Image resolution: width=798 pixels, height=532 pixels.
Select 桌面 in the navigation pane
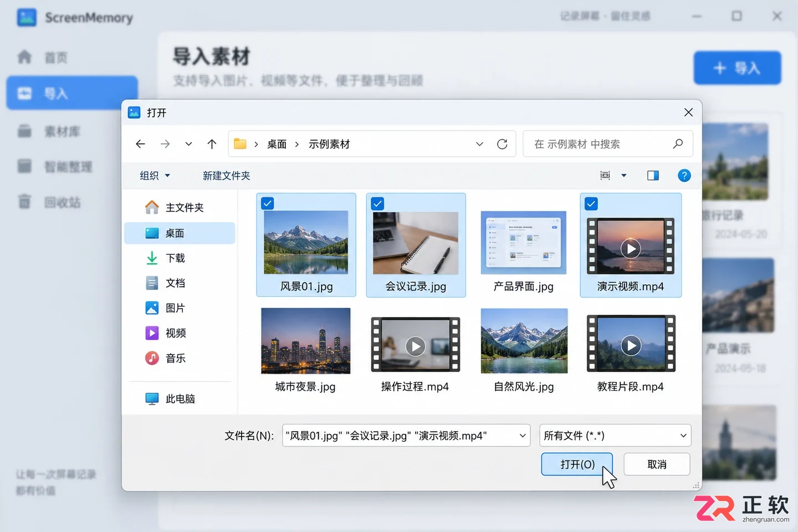(180, 233)
